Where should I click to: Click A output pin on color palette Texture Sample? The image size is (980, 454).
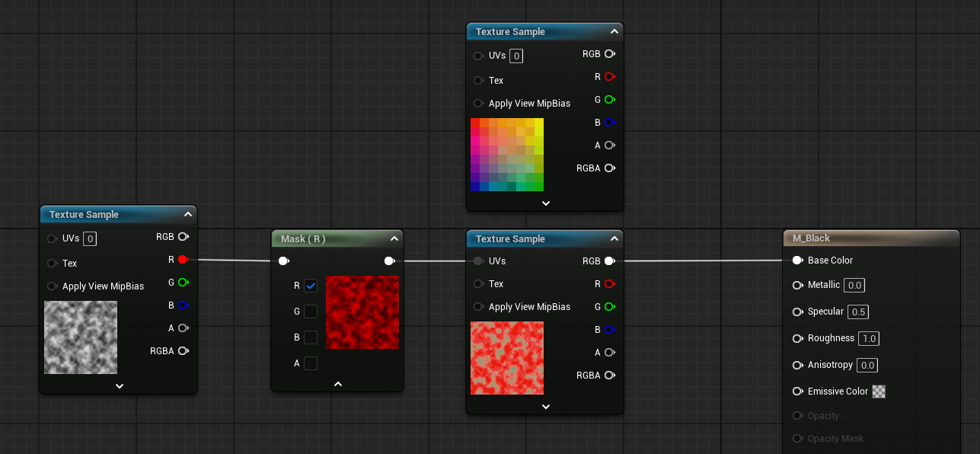[x=609, y=145]
